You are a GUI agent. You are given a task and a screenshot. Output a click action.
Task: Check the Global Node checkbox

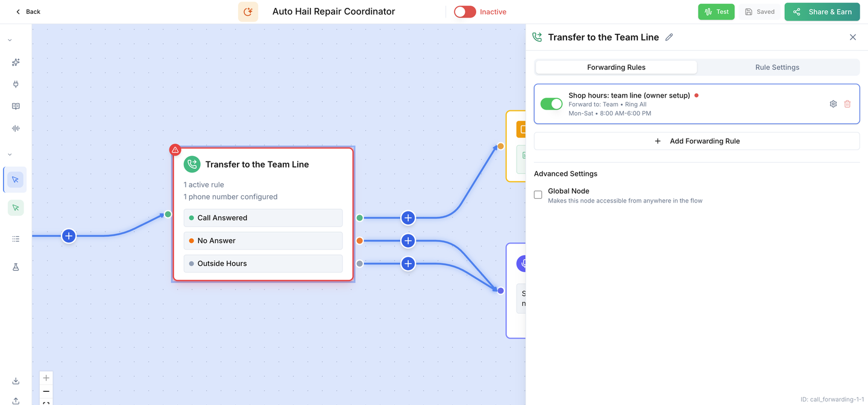tap(538, 195)
